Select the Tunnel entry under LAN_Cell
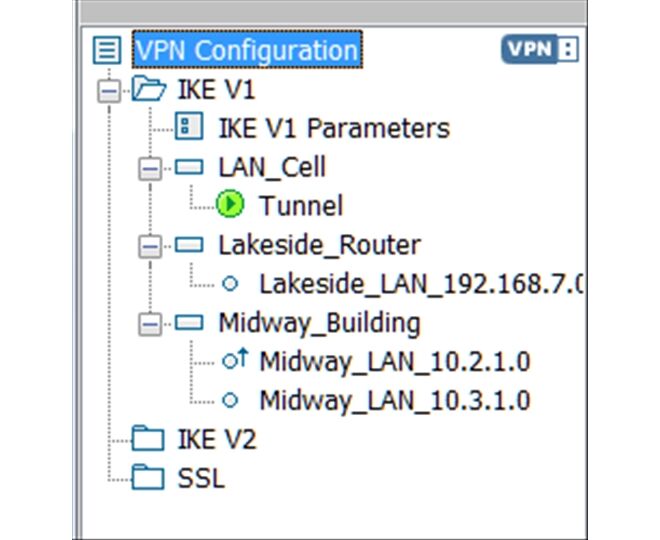The image size is (660, 540). (300, 206)
